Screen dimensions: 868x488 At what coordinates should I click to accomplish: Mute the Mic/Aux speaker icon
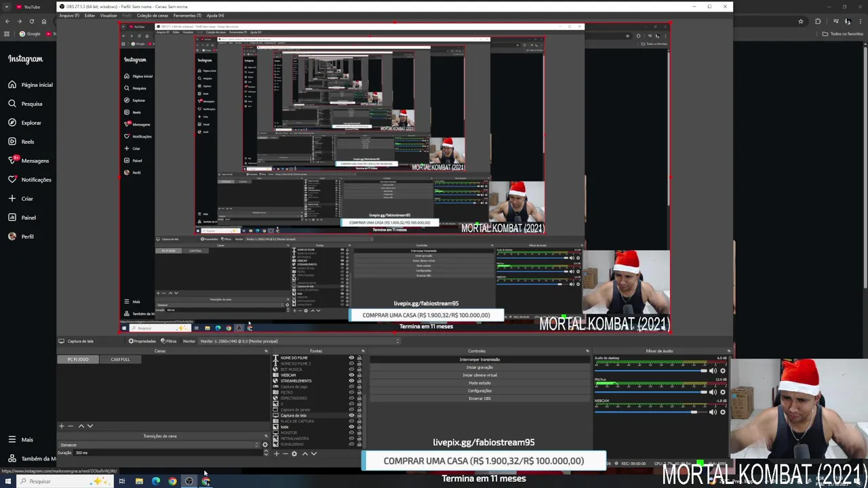tap(713, 392)
